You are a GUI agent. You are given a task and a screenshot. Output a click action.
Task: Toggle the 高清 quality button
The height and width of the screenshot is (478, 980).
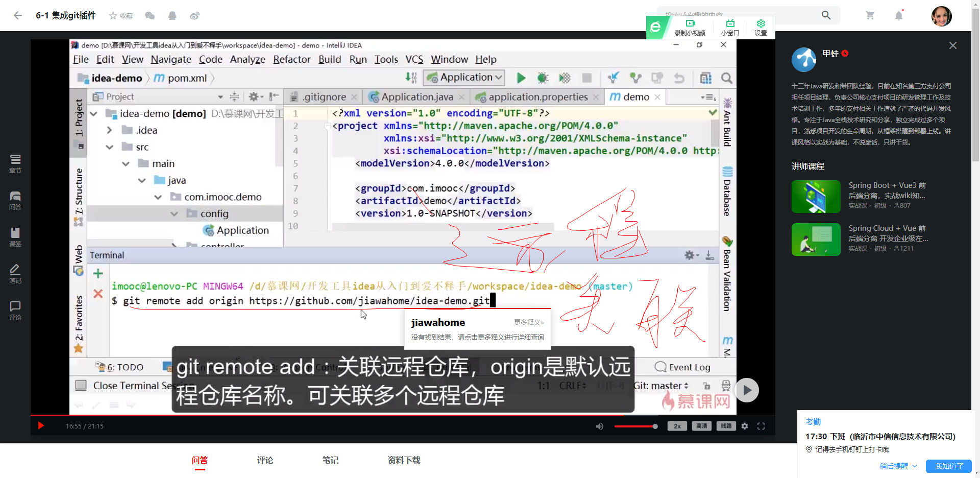(702, 426)
